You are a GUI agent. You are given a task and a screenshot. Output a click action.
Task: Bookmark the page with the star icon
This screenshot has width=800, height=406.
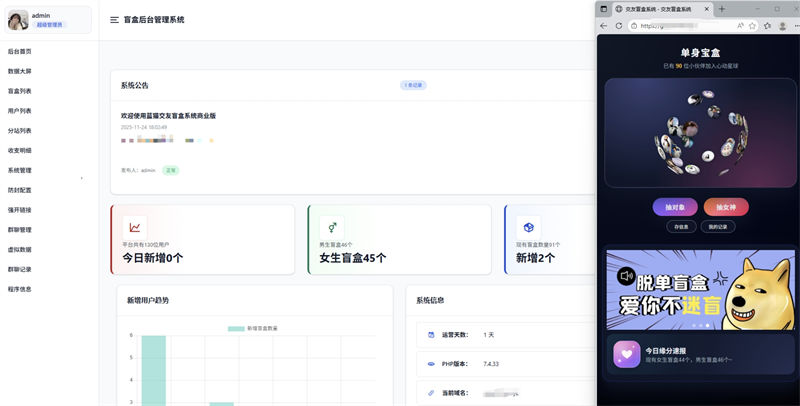752,26
